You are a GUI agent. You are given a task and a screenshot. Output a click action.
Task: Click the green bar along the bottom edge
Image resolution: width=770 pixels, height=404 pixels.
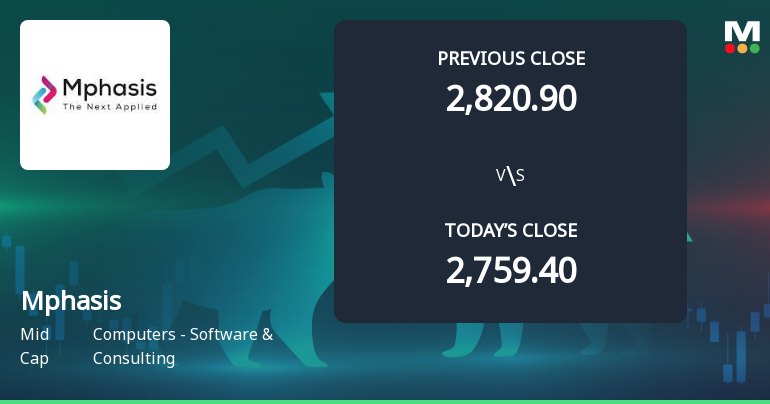click(x=385, y=401)
